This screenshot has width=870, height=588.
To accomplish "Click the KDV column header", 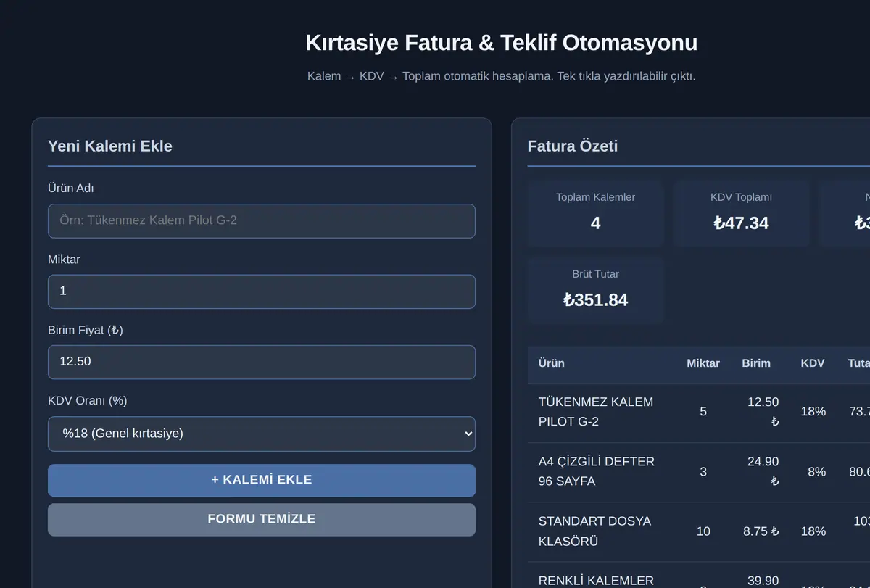I will coord(813,363).
